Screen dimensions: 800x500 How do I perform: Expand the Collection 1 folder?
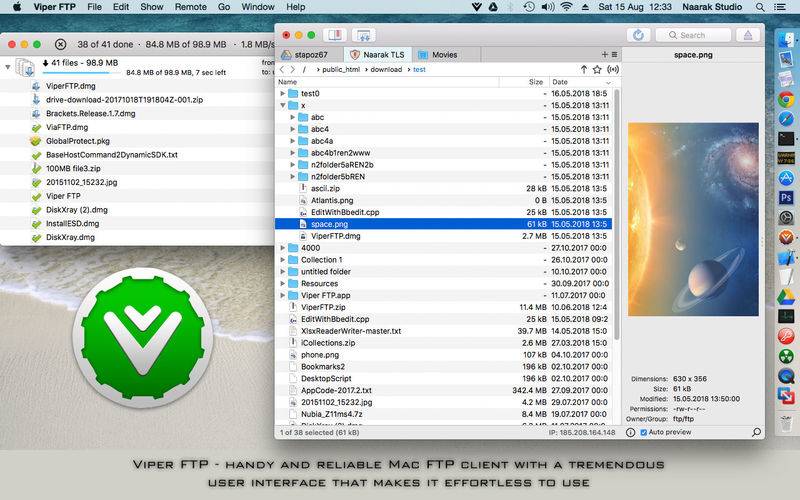(x=283, y=260)
